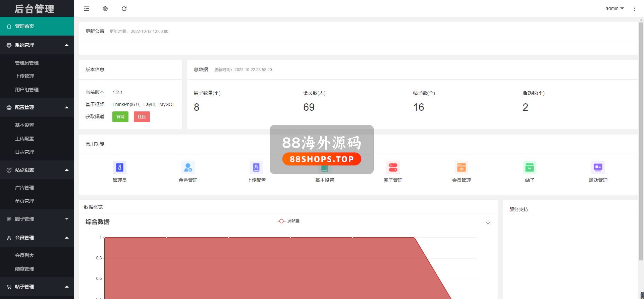Collapse the 系统管理 sidebar section
This screenshot has width=644, height=299.
[x=37, y=45]
